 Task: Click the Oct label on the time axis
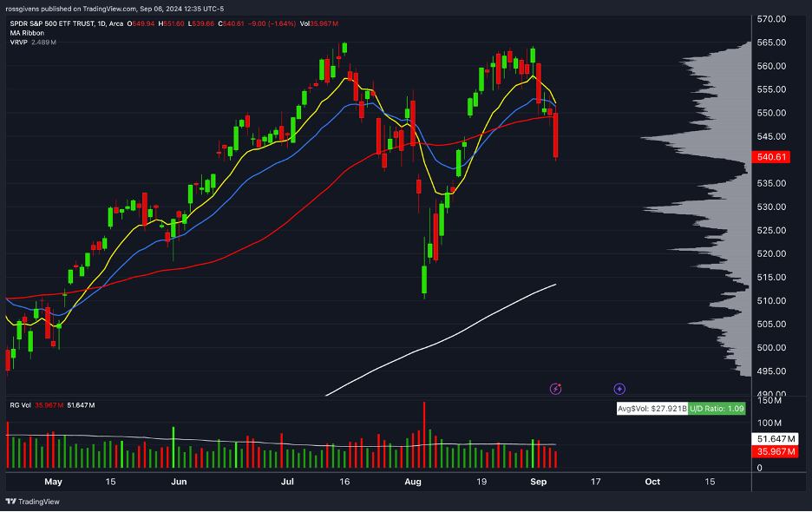click(x=652, y=482)
